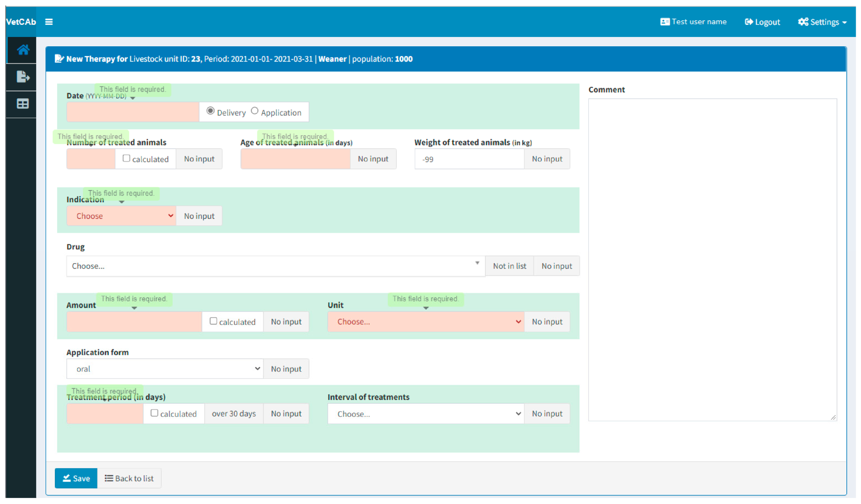The width and height of the screenshot is (861, 504).
Task: Click the Test user name card icon
Action: tap(664, 22)
